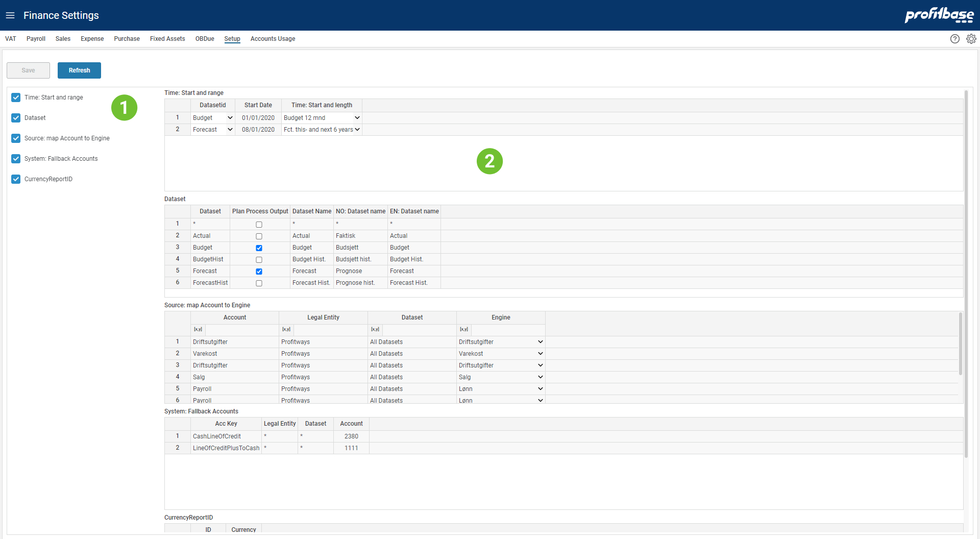
Task: Click the Source table vertical scrollbar
Action: 960,344
